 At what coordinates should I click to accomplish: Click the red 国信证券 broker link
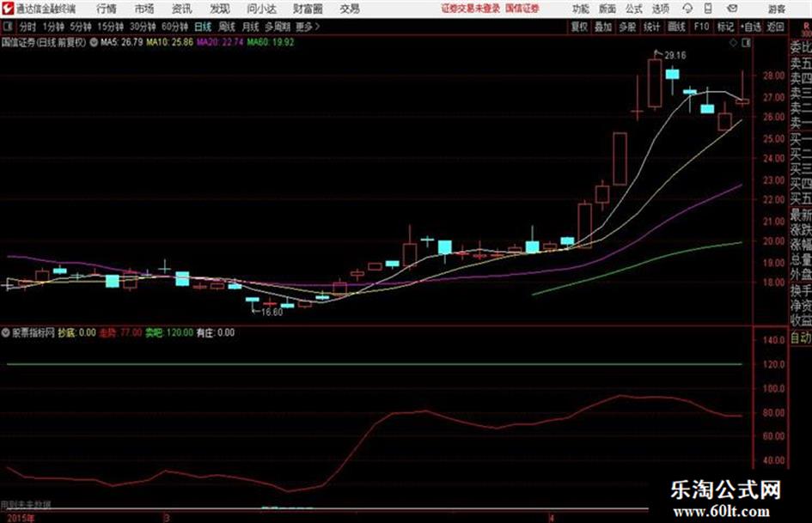pos(522,9)
